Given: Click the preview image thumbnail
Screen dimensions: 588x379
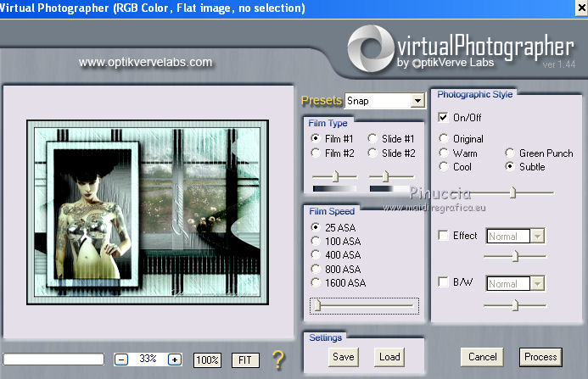Looking at the screenshot, I should click(x=148, y=212).
